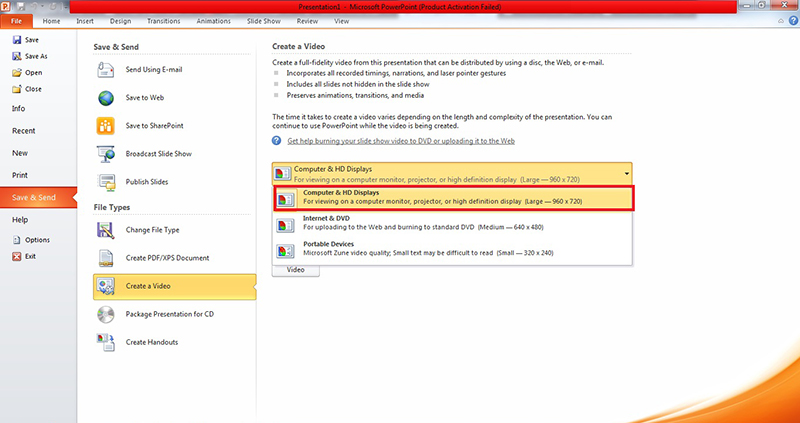
Task: Click the blue help question mark icon in the title bar corner
Action: pyautogui.click(x=793, y=21)
